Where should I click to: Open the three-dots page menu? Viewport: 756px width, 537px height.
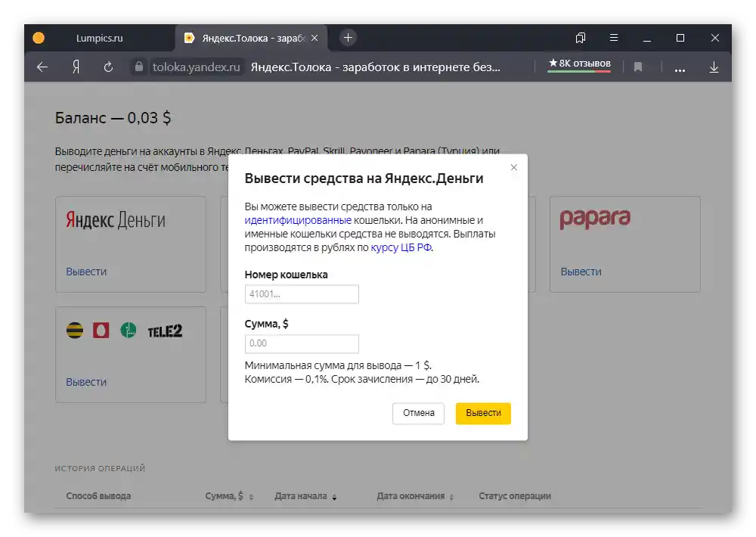[680, 70]
